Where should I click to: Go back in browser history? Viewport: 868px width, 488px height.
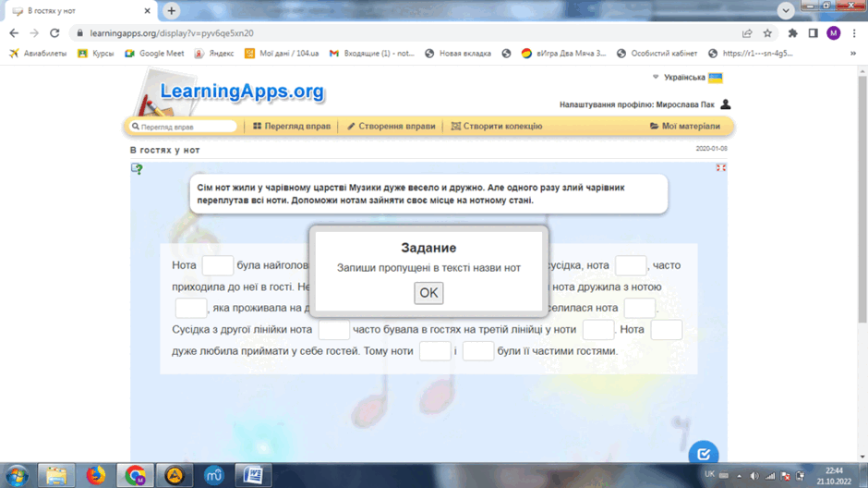[14, 33]
